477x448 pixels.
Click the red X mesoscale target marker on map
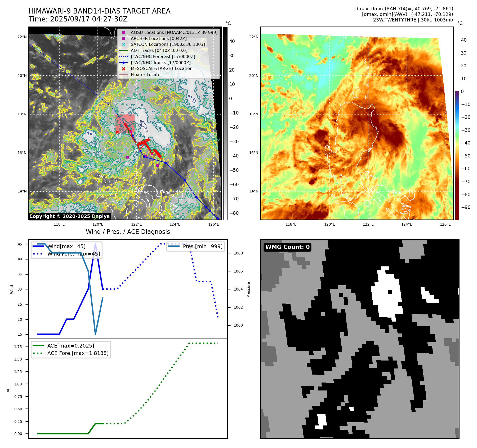click(117, 132)
